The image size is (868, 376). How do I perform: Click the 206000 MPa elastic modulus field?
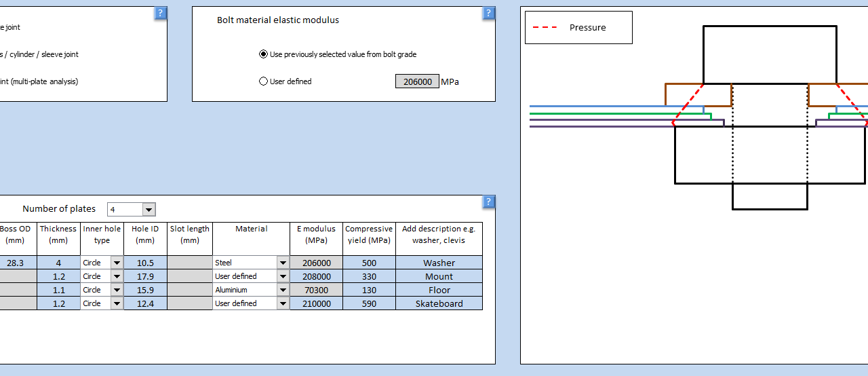point(417,81)
